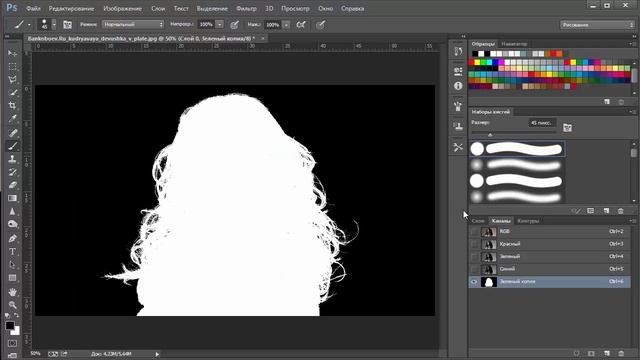Toggle airbrush build-up mode

[301, 25]
